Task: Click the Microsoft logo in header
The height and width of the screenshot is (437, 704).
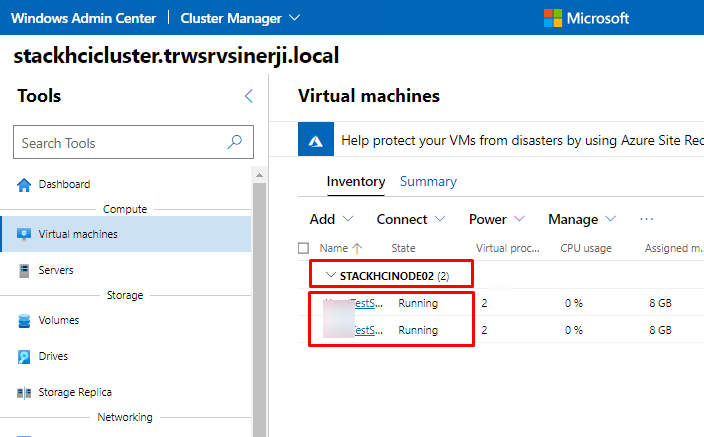Action: [586, 18]
